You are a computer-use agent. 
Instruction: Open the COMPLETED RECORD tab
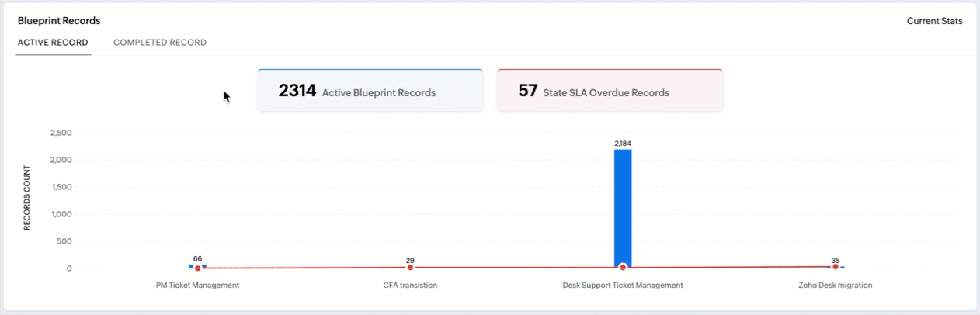160,43
